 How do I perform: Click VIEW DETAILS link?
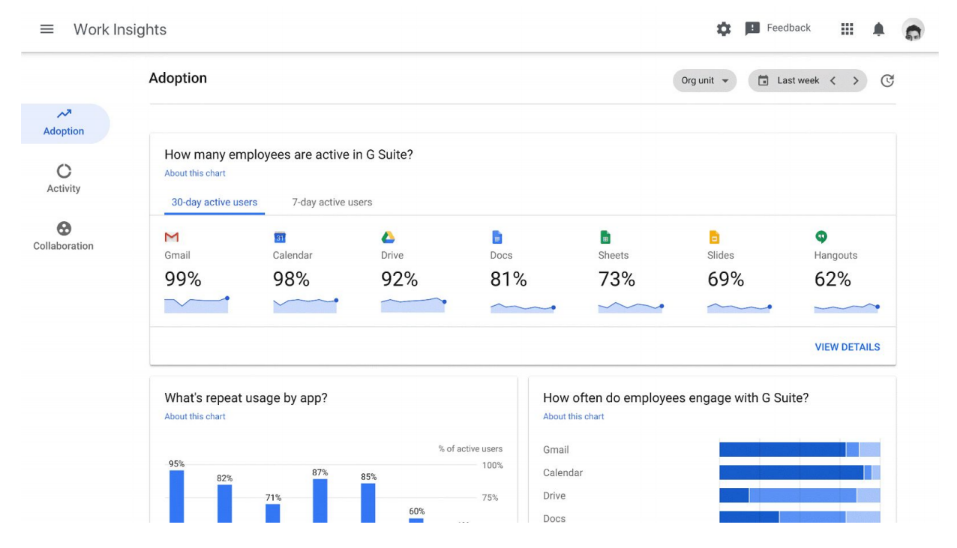pyautogui.click(x=847, y=347)
